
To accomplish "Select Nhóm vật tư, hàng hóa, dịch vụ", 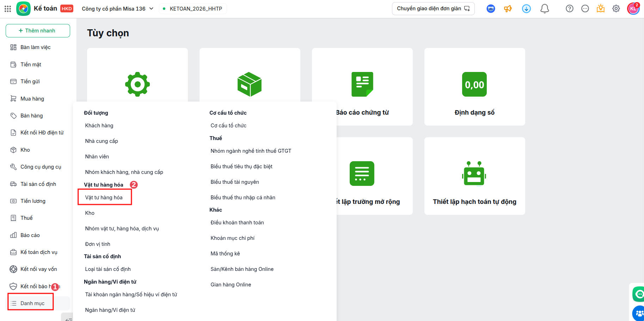I will (122, 229).
